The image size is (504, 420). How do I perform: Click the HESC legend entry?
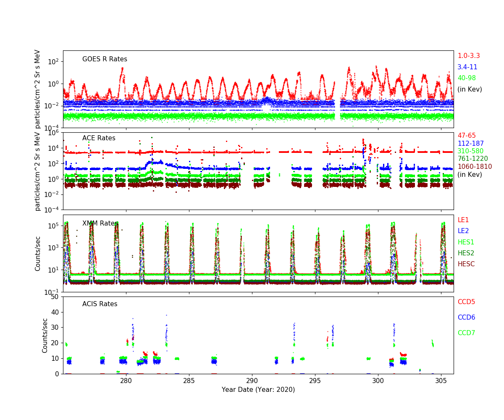(466, 264)
